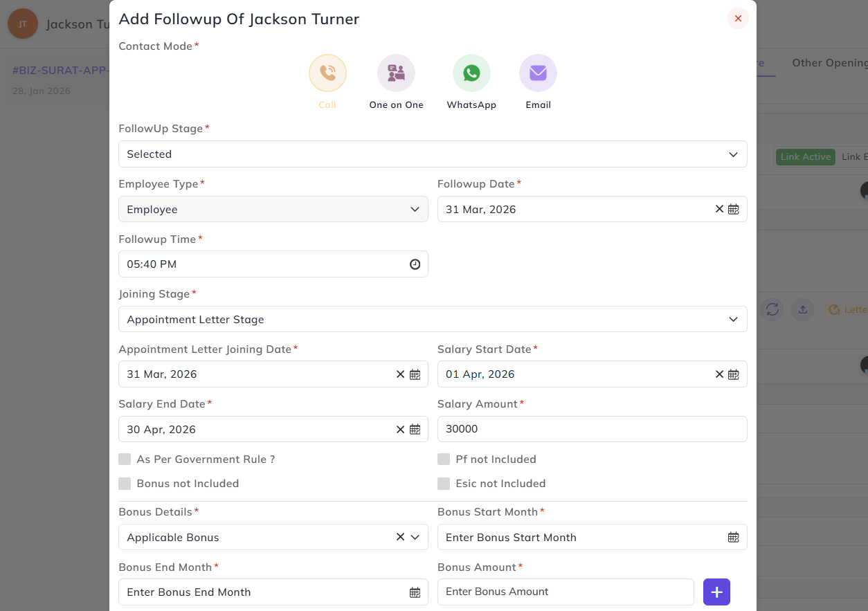The width and height of the screenshot is (868, 611).
Task: Click the JT avatar in background header
Action: coord(23,24)
